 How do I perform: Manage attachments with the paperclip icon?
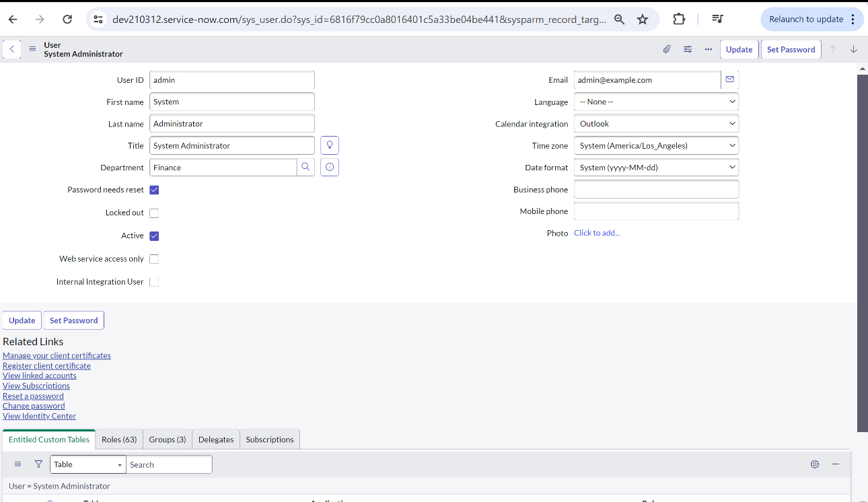pyautogui.click(x=667, y=49)
